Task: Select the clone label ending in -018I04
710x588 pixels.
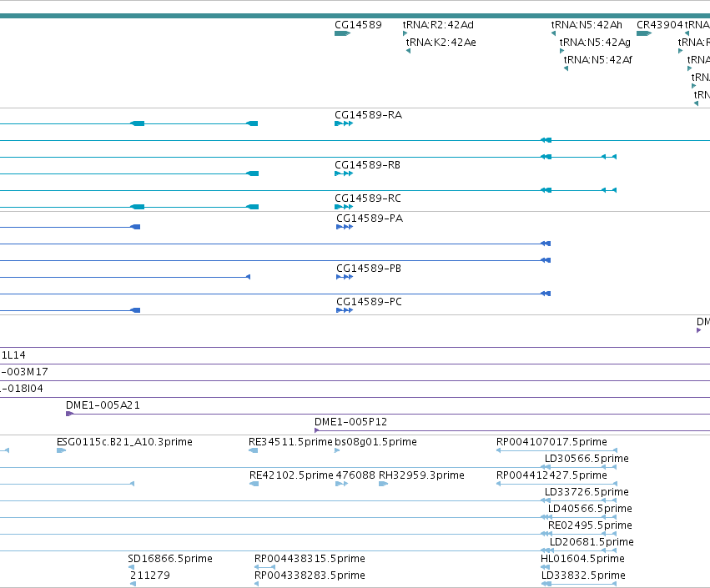Action: 22,389
